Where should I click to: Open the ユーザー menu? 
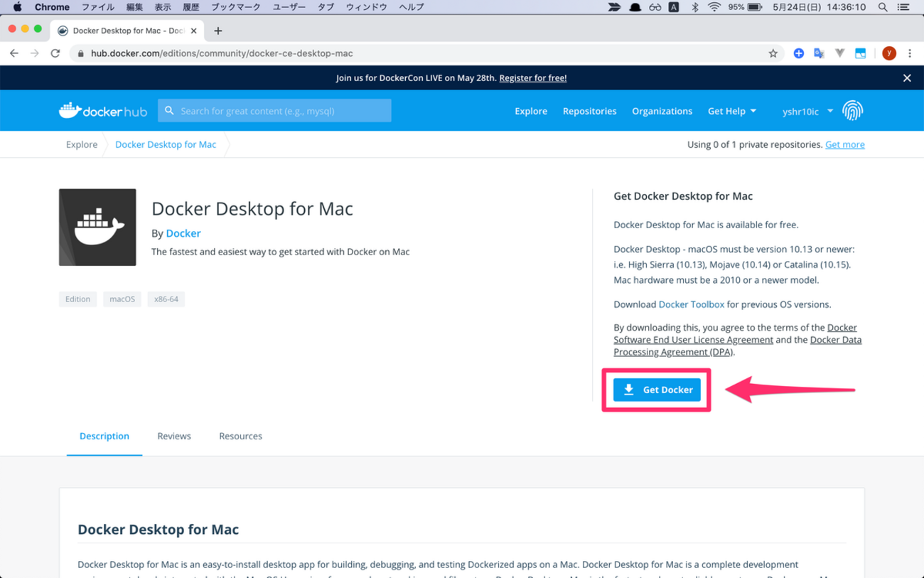tap(289, 7)
